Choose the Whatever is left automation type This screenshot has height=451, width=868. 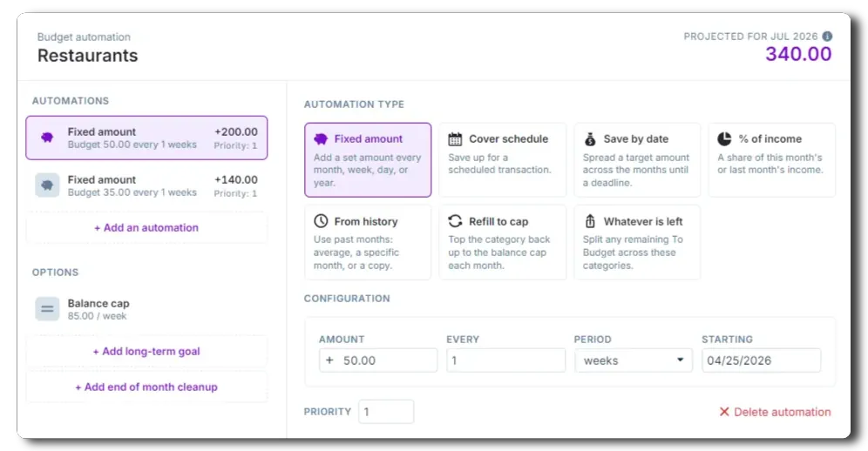[x=637, y=242]
